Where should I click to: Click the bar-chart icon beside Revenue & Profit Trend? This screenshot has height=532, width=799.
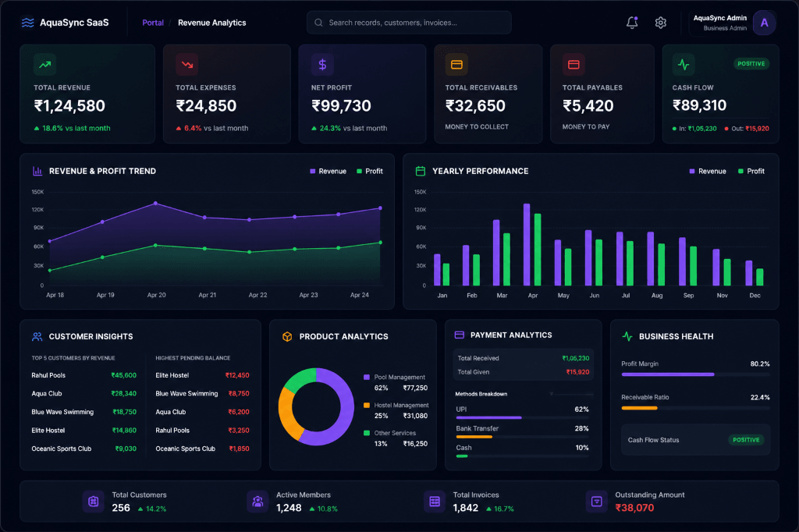coord(37,171)
